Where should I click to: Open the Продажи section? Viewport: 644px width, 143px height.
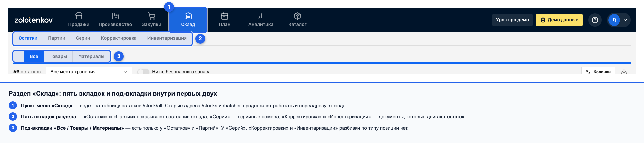(x=79, y=20)
